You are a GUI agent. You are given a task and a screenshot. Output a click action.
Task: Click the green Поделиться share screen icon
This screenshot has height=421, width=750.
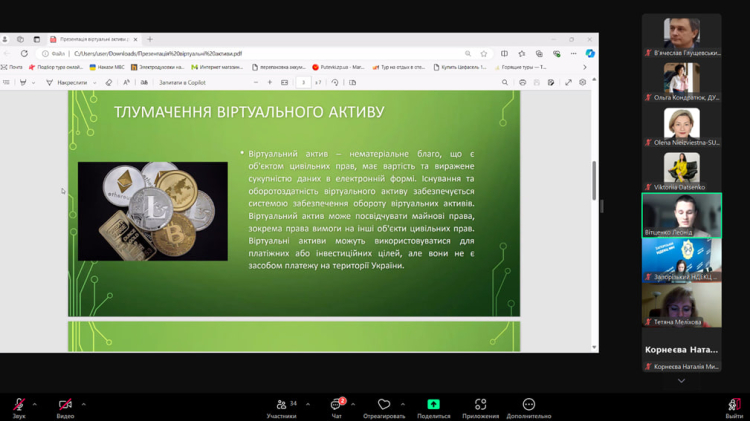(433, 405)
